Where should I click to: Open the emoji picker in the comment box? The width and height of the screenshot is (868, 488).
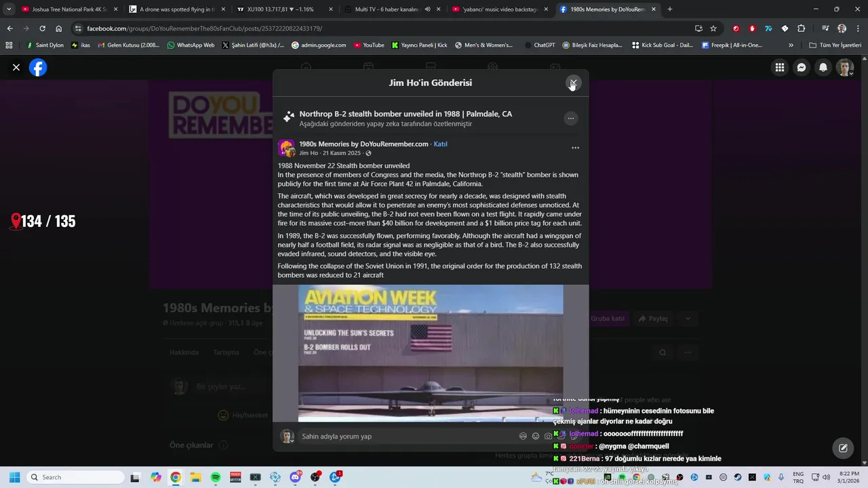(536, 436)
